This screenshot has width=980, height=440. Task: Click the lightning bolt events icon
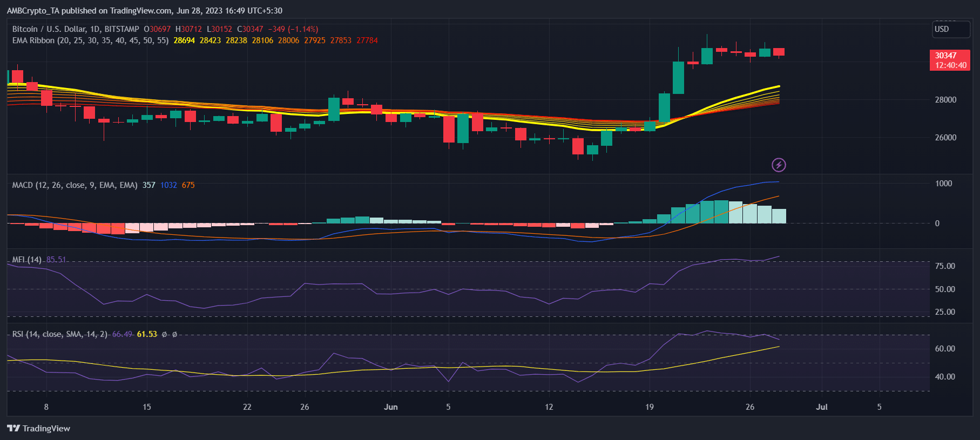coord(779,165)
